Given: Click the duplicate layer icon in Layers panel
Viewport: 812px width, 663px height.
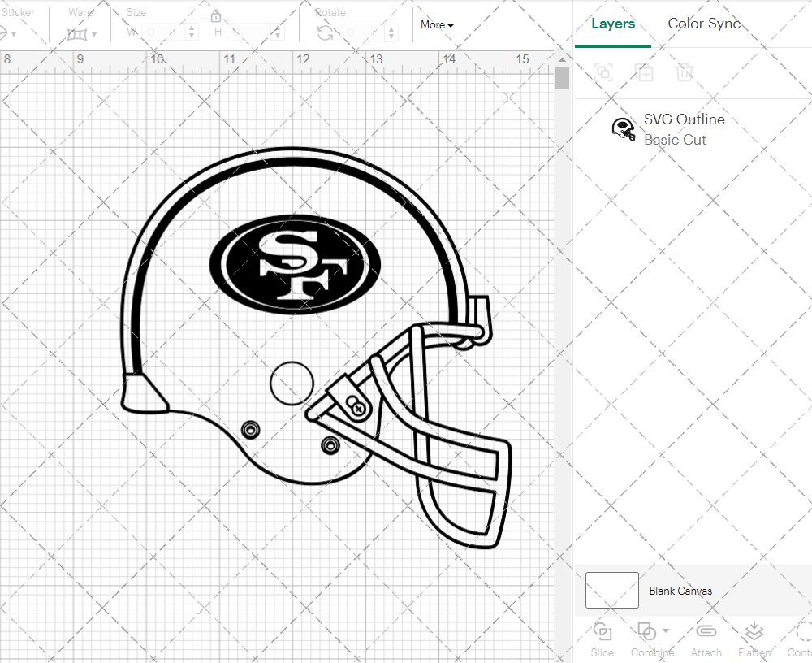Looking at the screenshot, I should tap(645, 72).
